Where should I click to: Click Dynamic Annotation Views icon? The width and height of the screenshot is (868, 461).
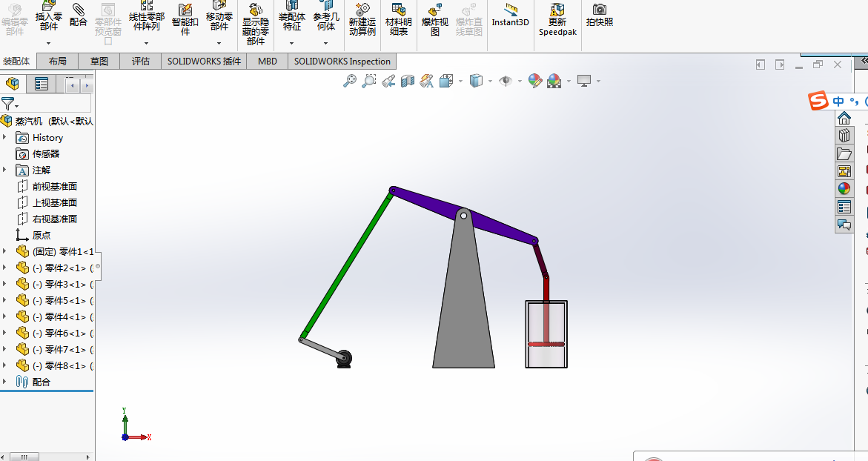(426, 82)
